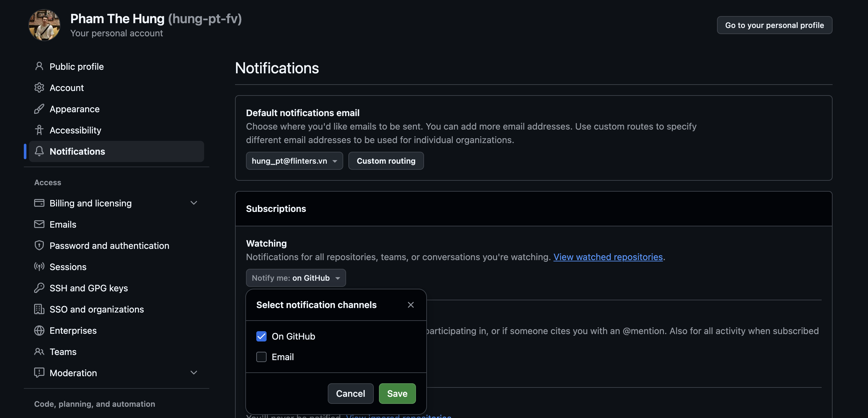Image resolution: width=868 pixels, height=418 pixels.
Task: Click the SSH and GPG keys key icon
Action: (x=39, y=288)
